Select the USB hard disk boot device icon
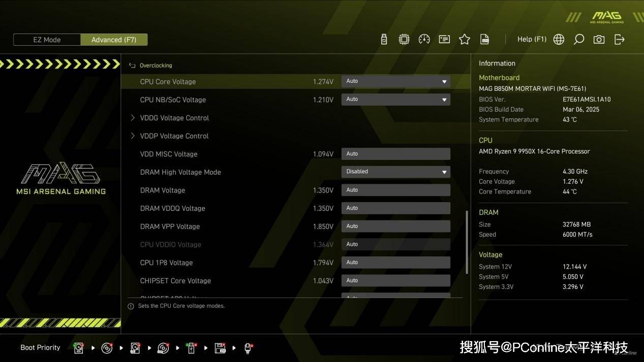Screen dimensions: 644x362 click(x=135, y=348)
